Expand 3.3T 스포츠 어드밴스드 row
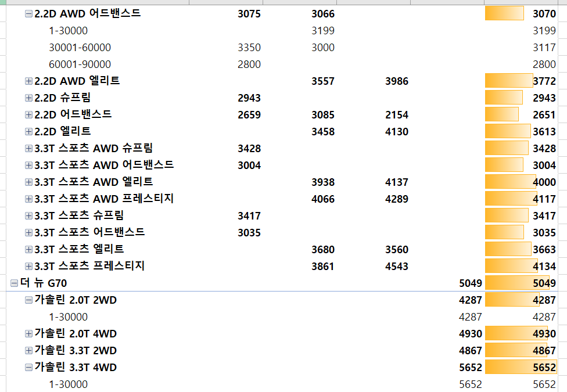 28,232
